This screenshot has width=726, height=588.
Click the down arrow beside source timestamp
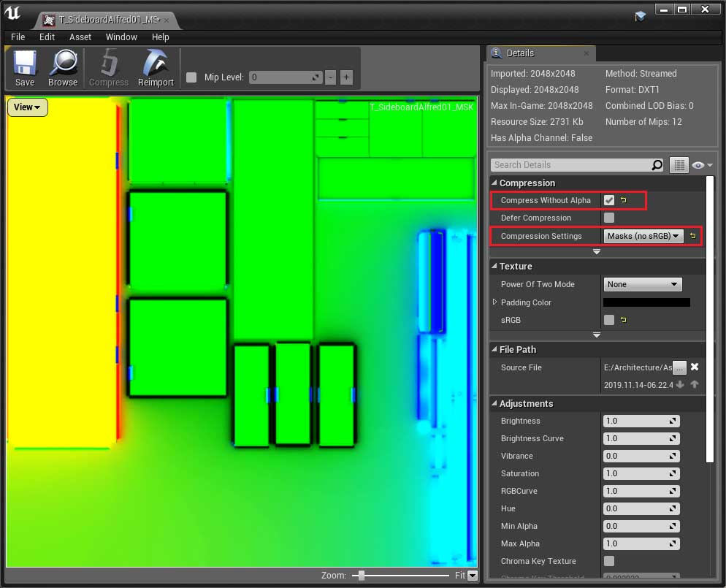pos(680,384)
